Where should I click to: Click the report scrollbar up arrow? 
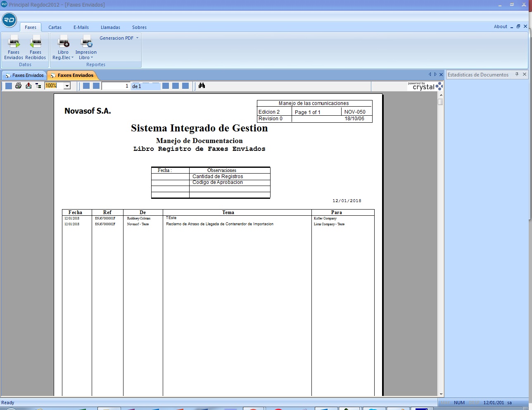[441, 95]
